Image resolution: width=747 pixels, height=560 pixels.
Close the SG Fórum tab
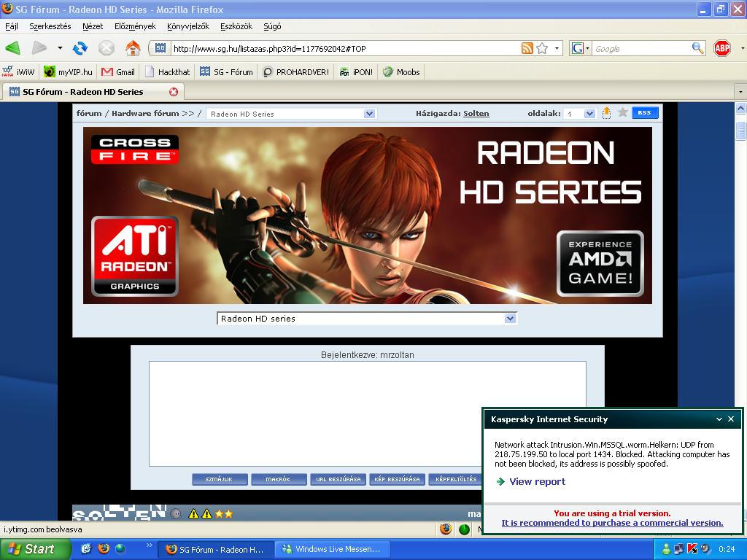[174, 92]
